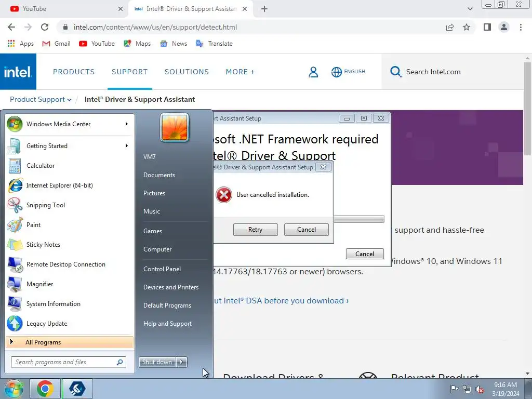This screenshot has height=399, width=532.
Task: Expand the MORE + menu
Action: coord(240,72)
